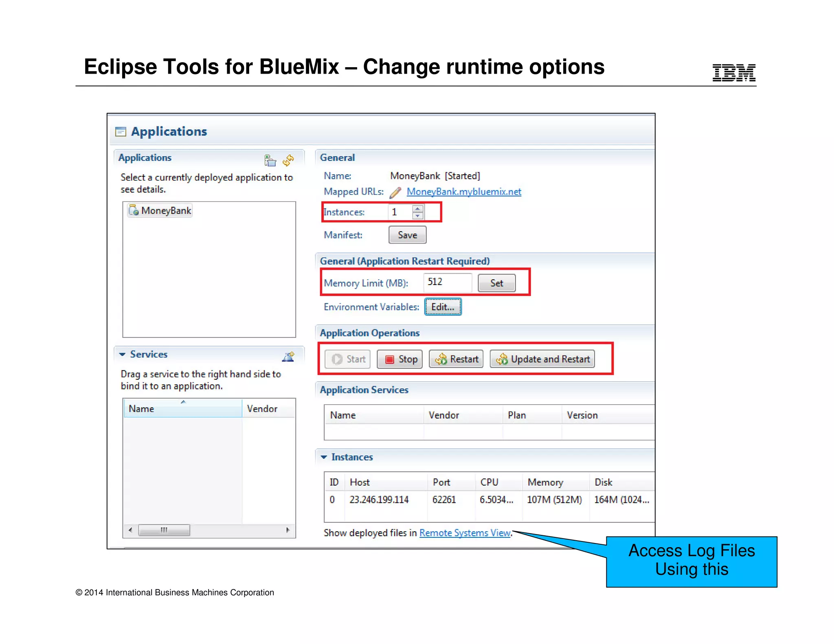
Task: Click the Services scrollbar right arrow
Action: pyautogui.click(x=288, y=530)
